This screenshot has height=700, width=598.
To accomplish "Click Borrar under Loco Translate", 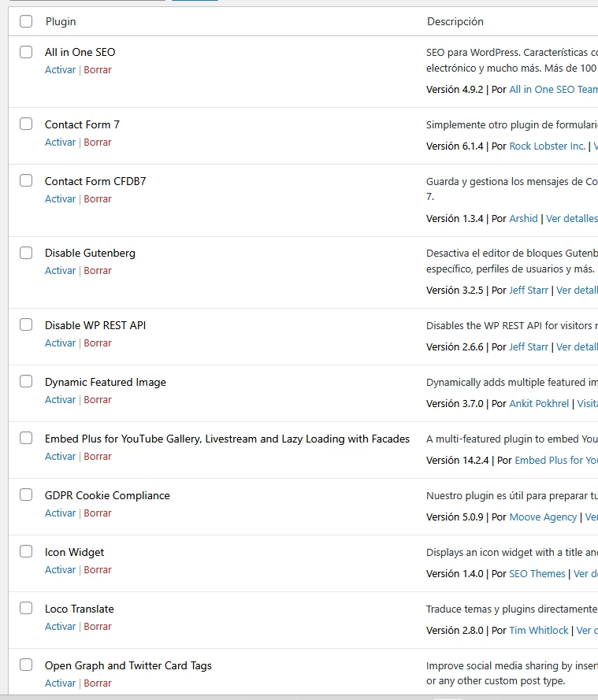I will click(x=98, y=626).
